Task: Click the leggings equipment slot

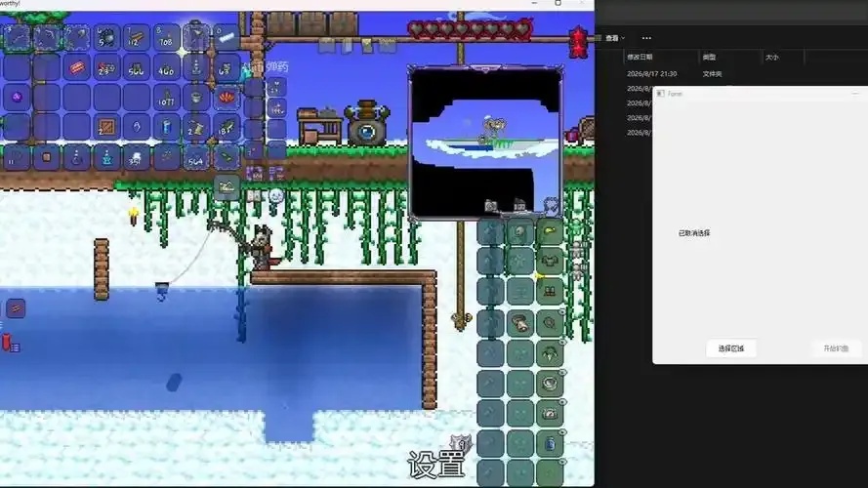Action: point(550,291)
